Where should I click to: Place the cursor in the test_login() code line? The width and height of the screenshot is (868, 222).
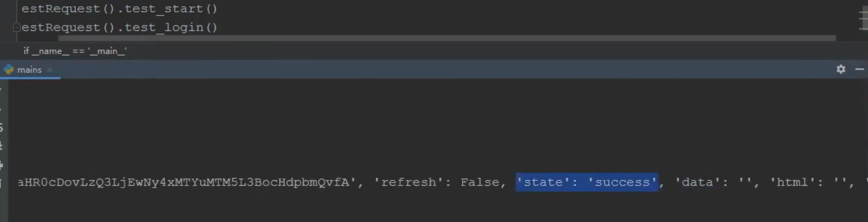(x=119, y=27)
